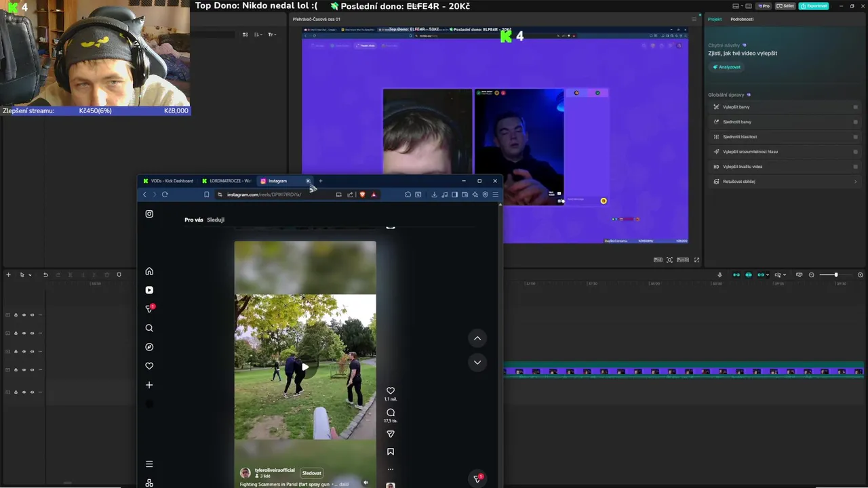Open Brave extensions puzzle icon
868x488 pixels.
(x=408, y=195)
